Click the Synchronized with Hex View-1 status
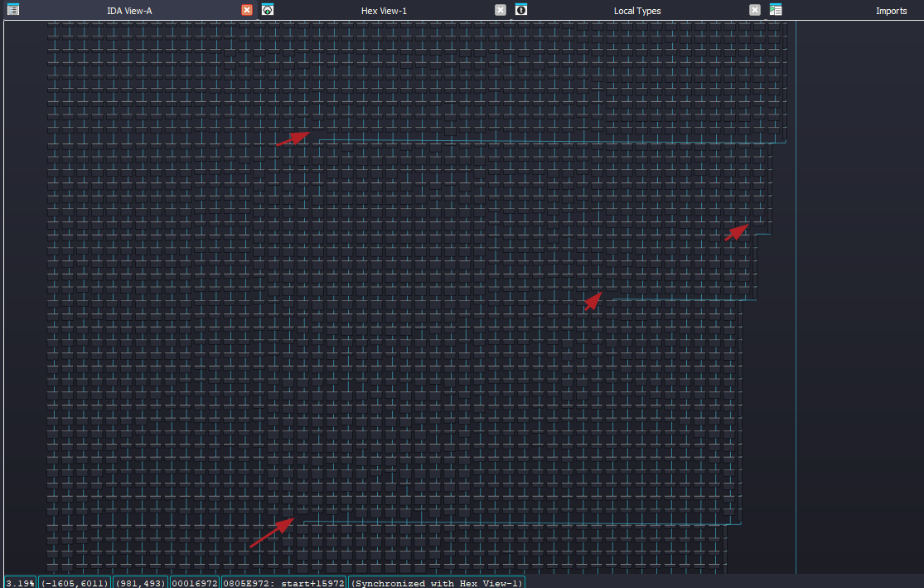Image resolution: width=924 pixels, height=588 pixels. pos(437,583)
